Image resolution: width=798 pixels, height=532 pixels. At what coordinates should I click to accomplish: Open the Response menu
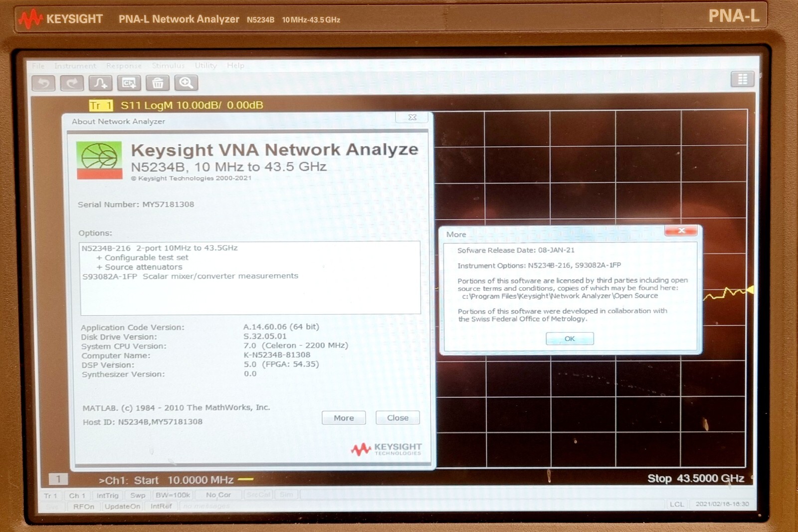coord(125,65)
